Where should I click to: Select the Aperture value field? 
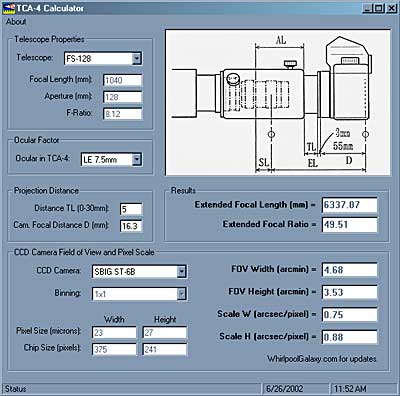(x=123, y=97)
